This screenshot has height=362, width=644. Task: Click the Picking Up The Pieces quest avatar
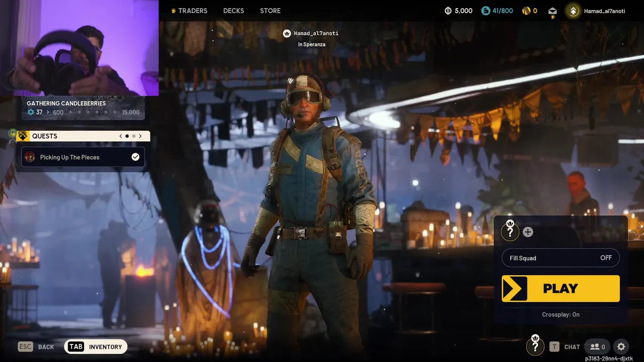pyautogui.click(x=30, y=157)
